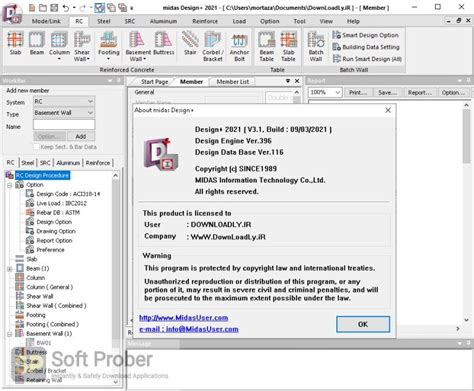Viewport: 474px width, 391px height.
Task: Run Smart Design (All)
Action: tap(367, 59)
